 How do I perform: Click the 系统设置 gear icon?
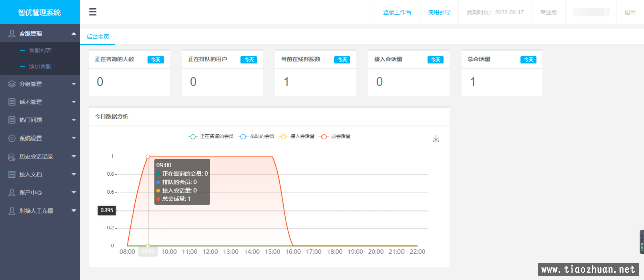coord(12,138)
